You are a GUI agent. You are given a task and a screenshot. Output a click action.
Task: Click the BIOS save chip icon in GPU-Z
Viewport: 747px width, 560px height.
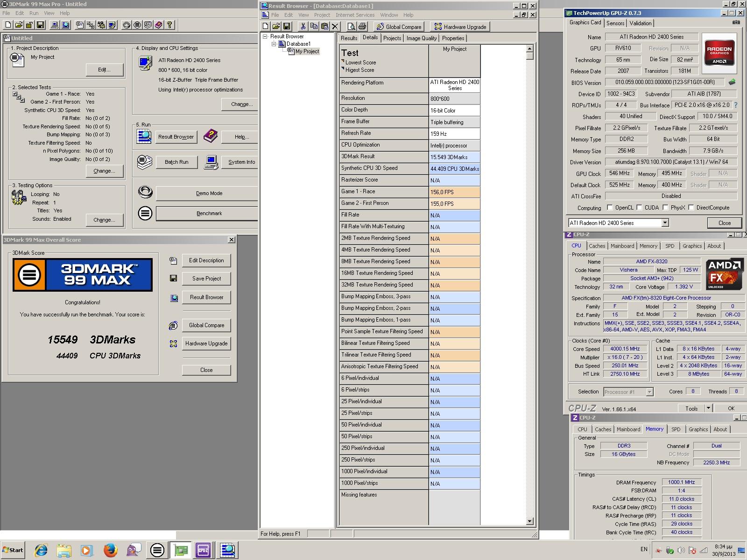(732, 82)
